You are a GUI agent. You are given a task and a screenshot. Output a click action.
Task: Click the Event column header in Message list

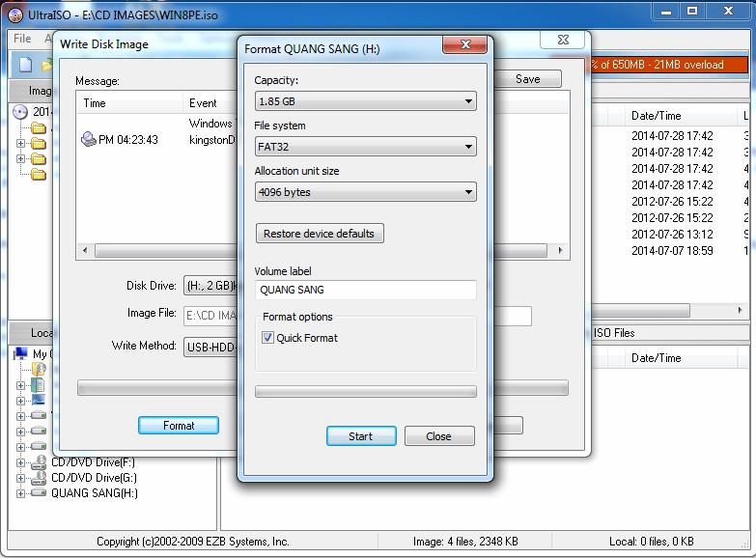click(x=210, y=103)
